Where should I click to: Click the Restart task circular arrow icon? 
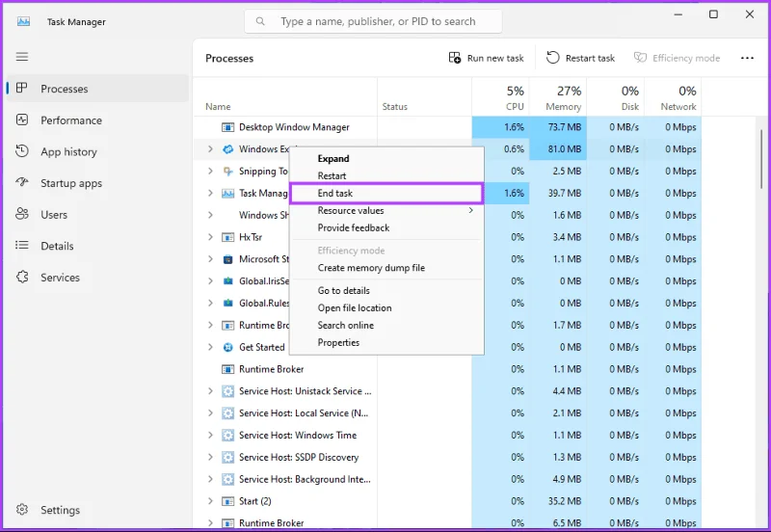[552, 58]
